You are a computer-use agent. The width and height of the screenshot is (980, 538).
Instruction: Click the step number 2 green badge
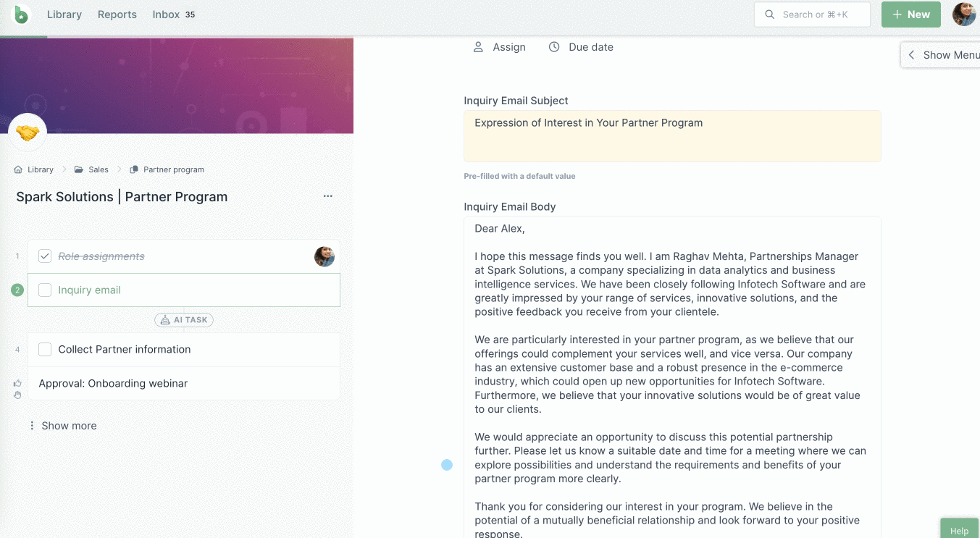click(17, 290)
